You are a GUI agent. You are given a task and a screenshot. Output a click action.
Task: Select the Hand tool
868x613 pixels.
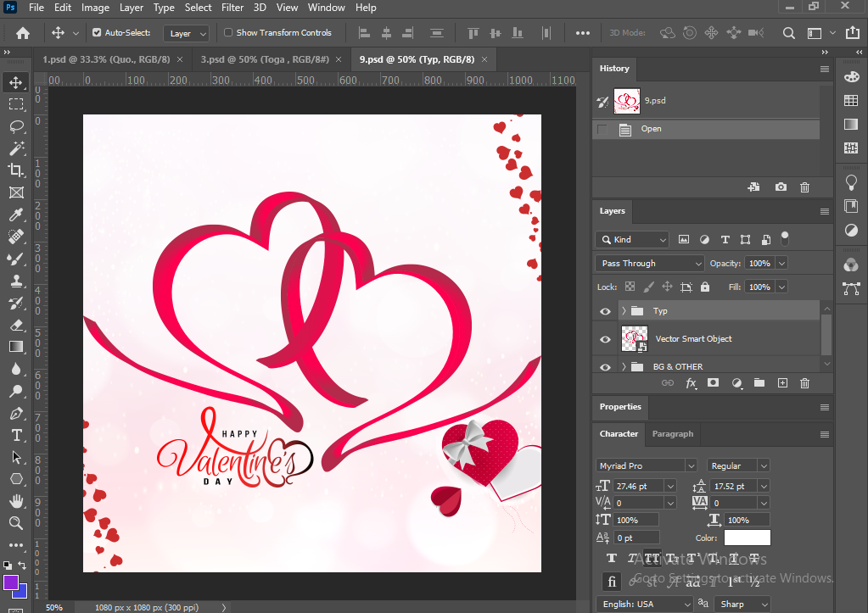16,501
